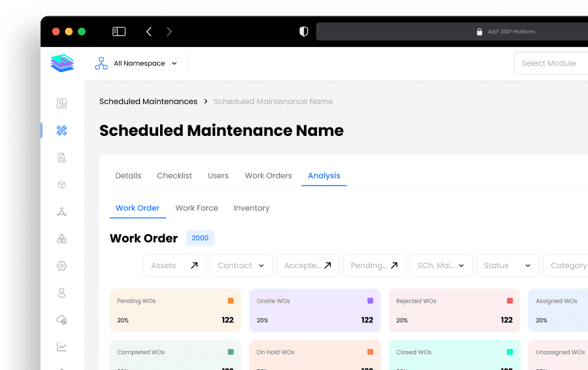Click the Select Module input field
Image resolution: width=588 pixels, height=370 pixels.
click(x=551, y=63)
